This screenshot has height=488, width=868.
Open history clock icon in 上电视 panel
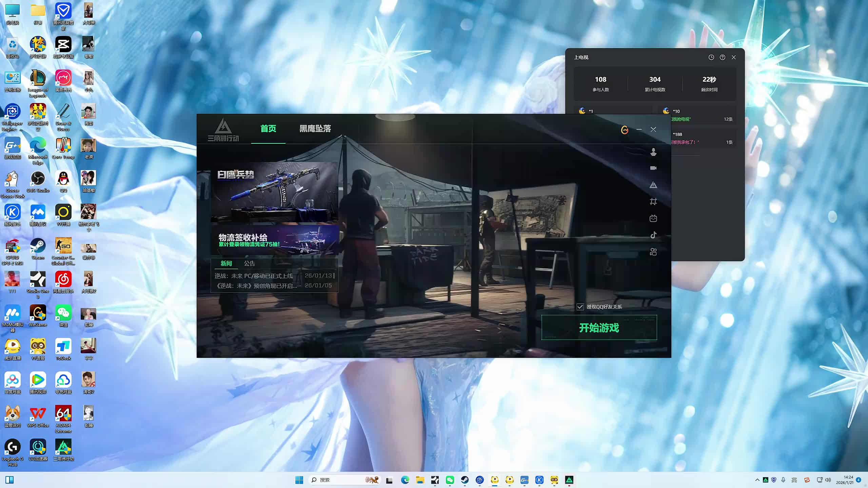pyautogui.click(x=711, y=57)
